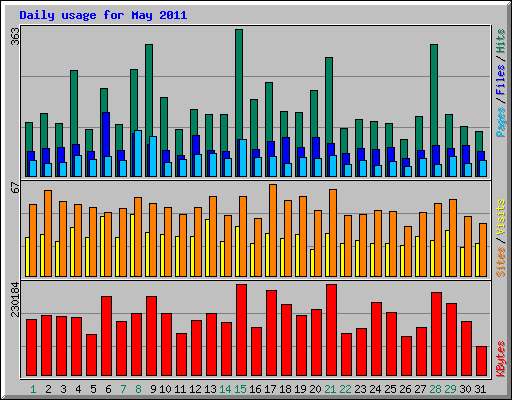Select the red KBytes bar for day 6
512x400 pixels.
pos(106,336)
